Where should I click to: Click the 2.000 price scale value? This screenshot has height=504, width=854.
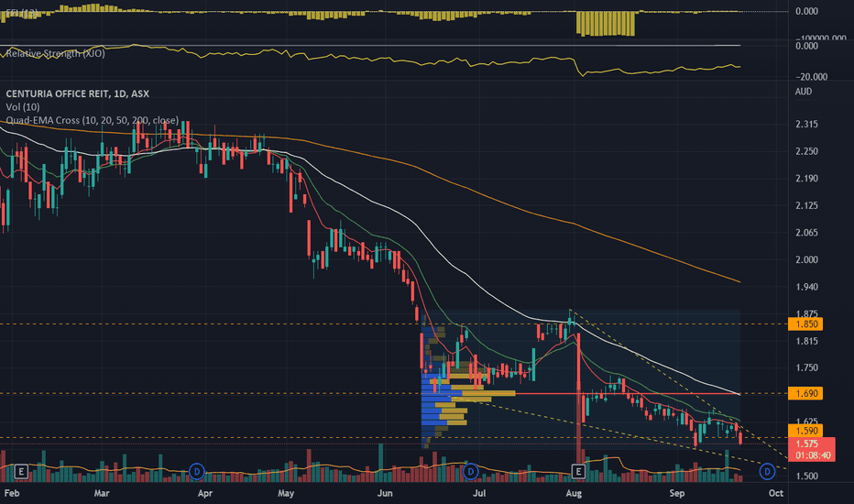click(806, 260)
